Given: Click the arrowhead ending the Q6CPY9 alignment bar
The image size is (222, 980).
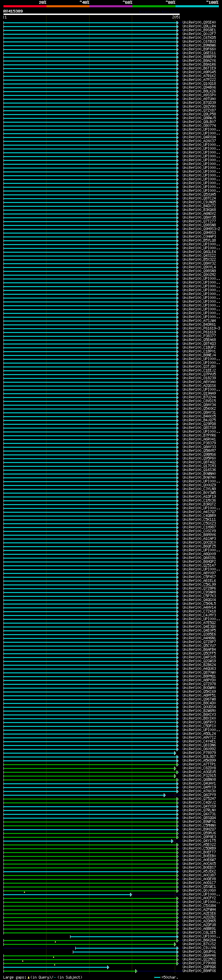Looking at the screenshot, I should click(x=165, y=795).
